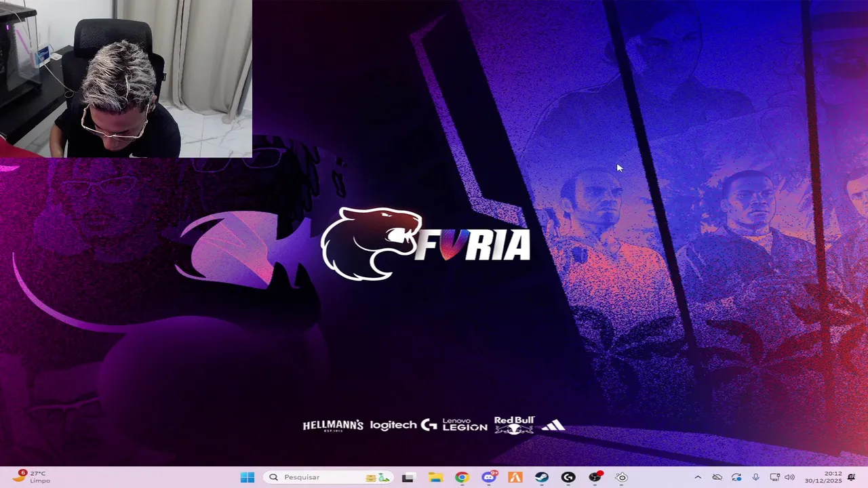Click the webcam overlay in the corner
Screen dimensions: 868x488
126,79
